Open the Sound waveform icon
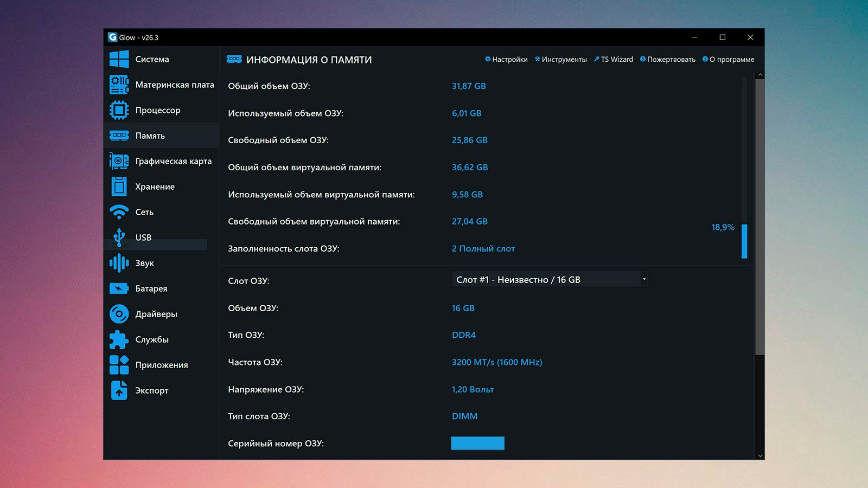 (x=119, y=263)
